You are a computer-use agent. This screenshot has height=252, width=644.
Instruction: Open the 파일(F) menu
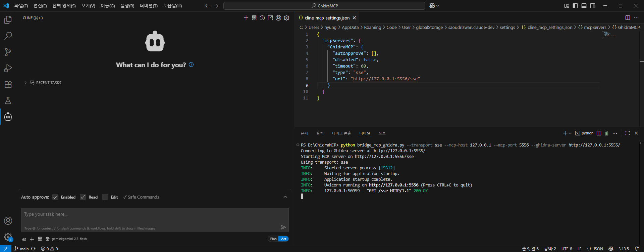tap(21, 6)
